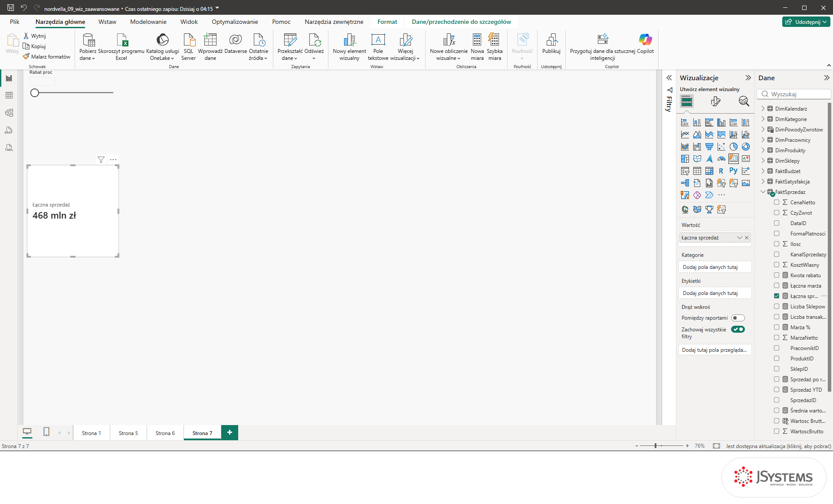Screen dimensions: 833x504
Task: Select the Python visual icon
Action: point(733,171)
